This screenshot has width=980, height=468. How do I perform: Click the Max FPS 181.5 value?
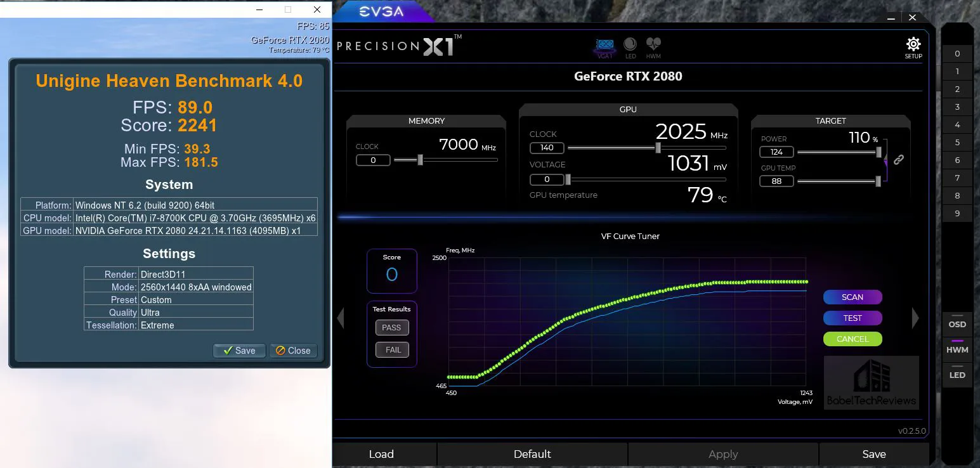click(201, 162)
